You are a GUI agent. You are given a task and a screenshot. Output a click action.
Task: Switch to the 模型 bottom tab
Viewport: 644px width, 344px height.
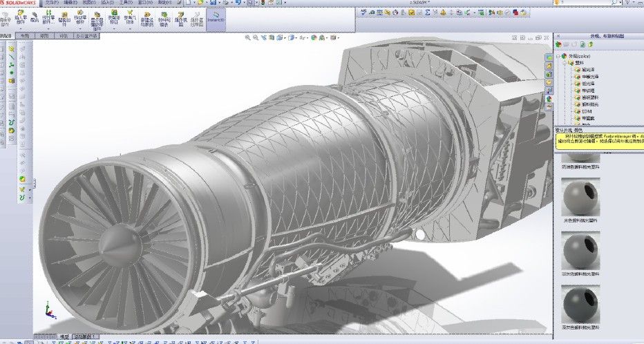[x=65, y=336]
